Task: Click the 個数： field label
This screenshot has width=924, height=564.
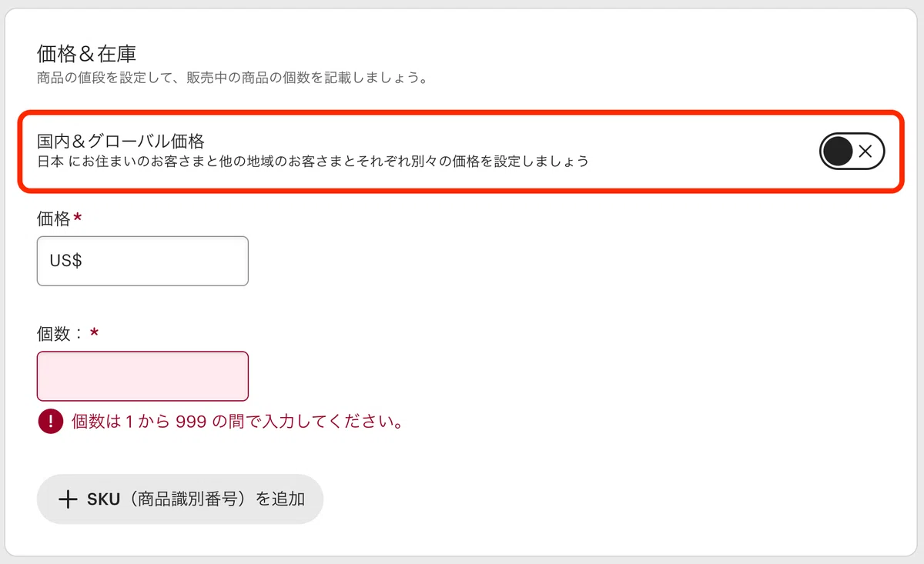Action: (62, 334)
